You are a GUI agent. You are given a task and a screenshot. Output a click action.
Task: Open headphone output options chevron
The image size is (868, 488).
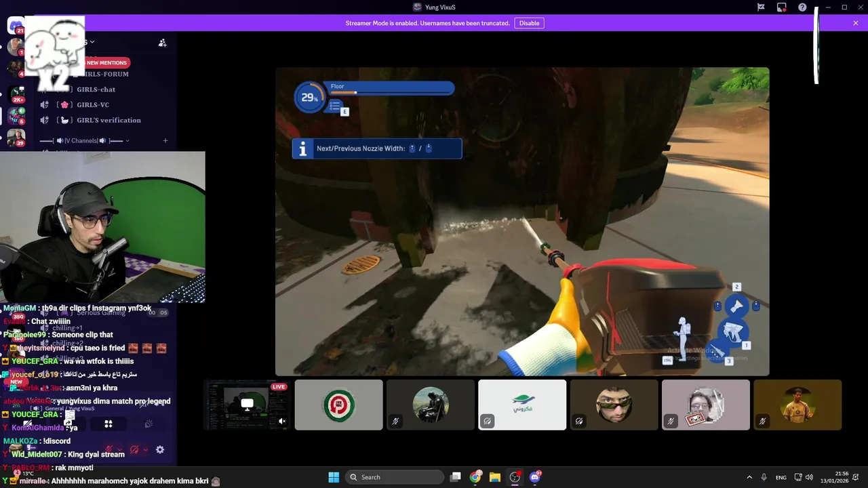pos(145,449)
